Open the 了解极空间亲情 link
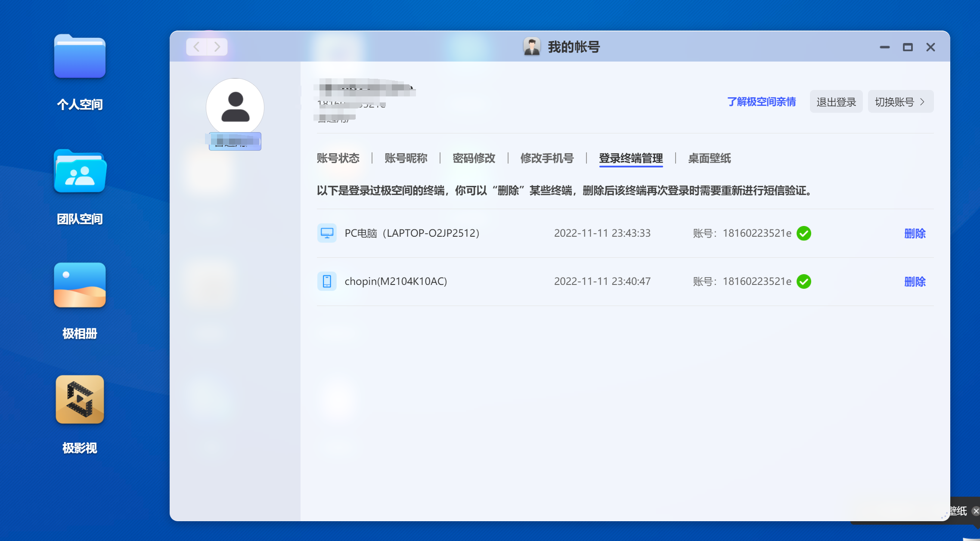 click(761, 102)
